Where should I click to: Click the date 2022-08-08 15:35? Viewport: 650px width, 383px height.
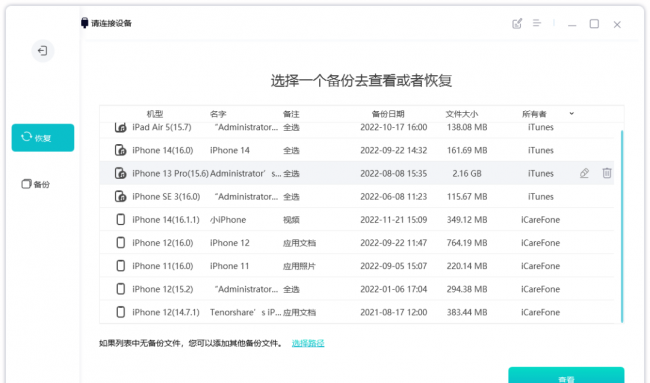tap(393, 173)
